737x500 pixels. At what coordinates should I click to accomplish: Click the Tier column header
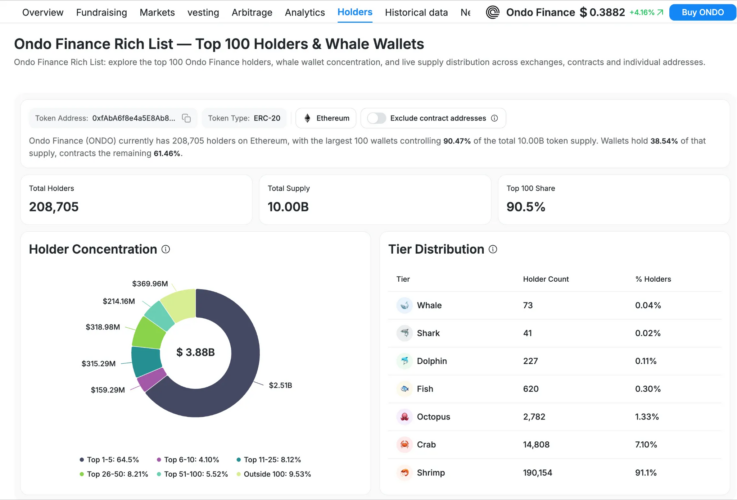403,279
